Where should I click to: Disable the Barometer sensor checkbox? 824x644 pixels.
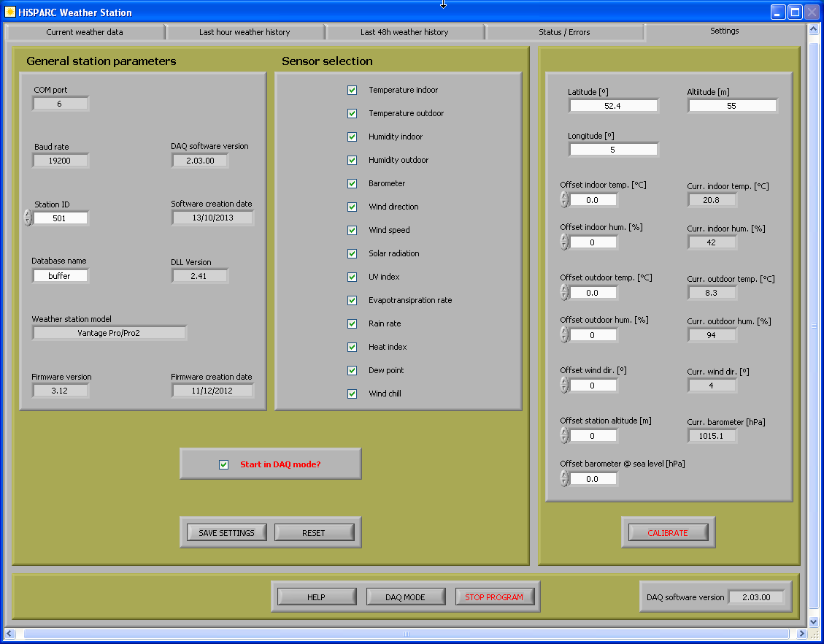tap(352, 183)
